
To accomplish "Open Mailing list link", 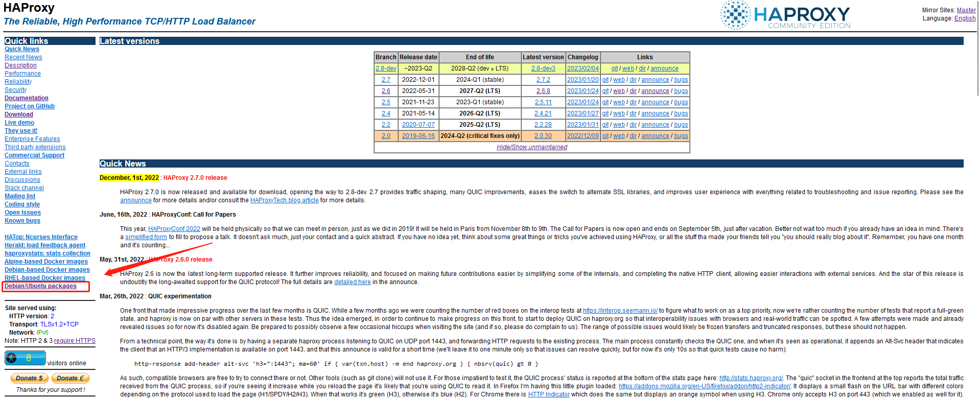I will click(20, 196).
